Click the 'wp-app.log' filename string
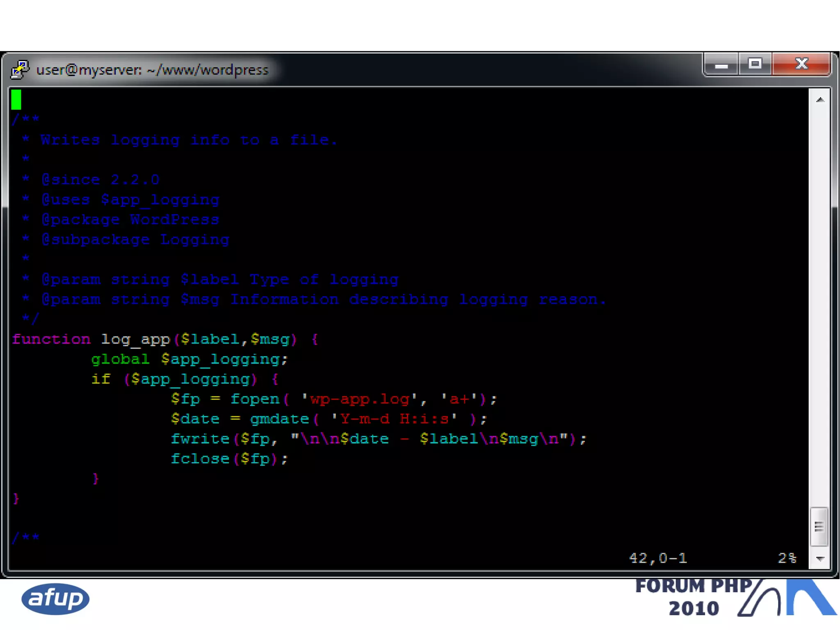 tap(359, 399)
